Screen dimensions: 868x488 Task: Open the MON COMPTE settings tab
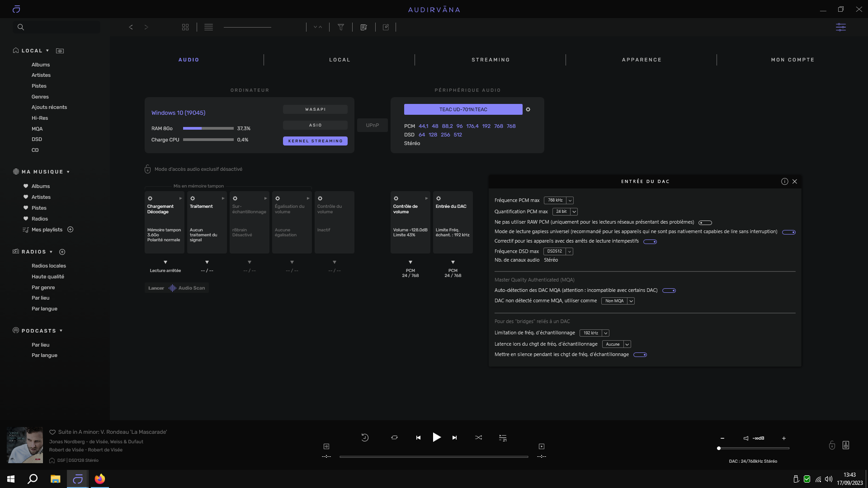(x=793, y=60)
